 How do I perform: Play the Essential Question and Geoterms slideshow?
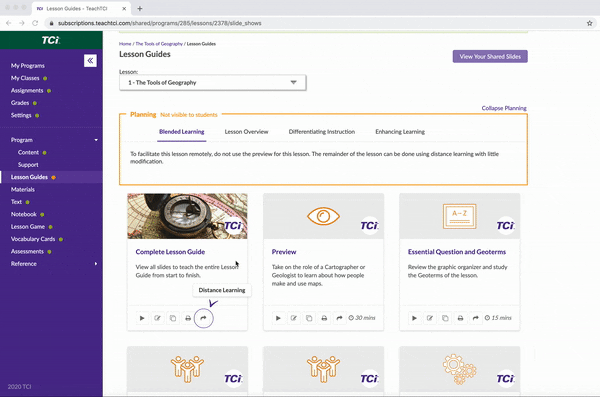pos(414,318)
